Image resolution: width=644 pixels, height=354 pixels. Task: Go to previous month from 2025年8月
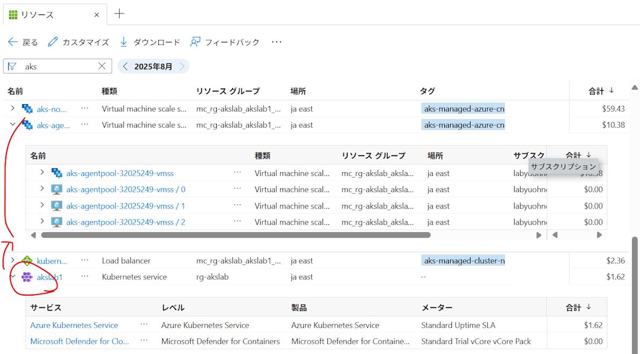(x=125, y=67)
